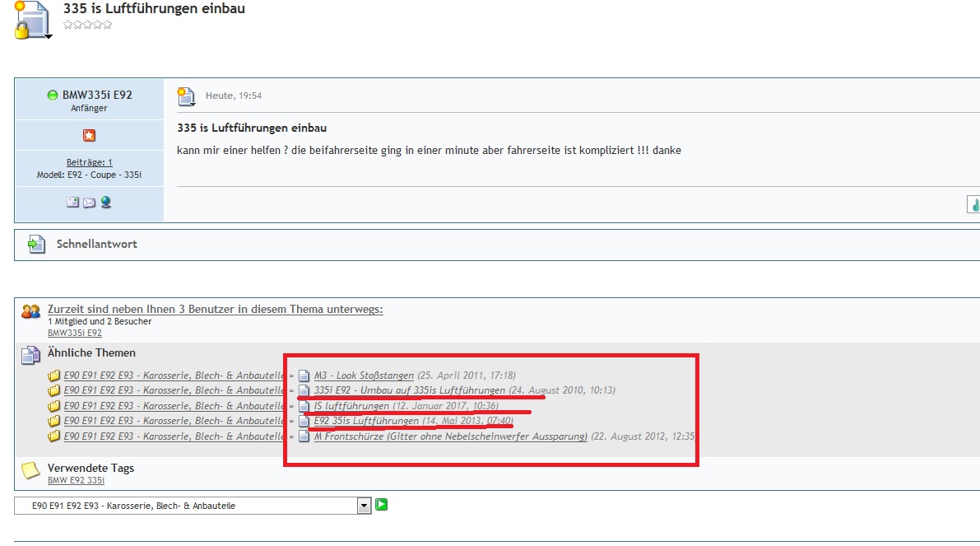Open the Karosserie forum link in the M3 - Look Stoßstangen row
The image size is (980, 546).
[x=173, y=376]
